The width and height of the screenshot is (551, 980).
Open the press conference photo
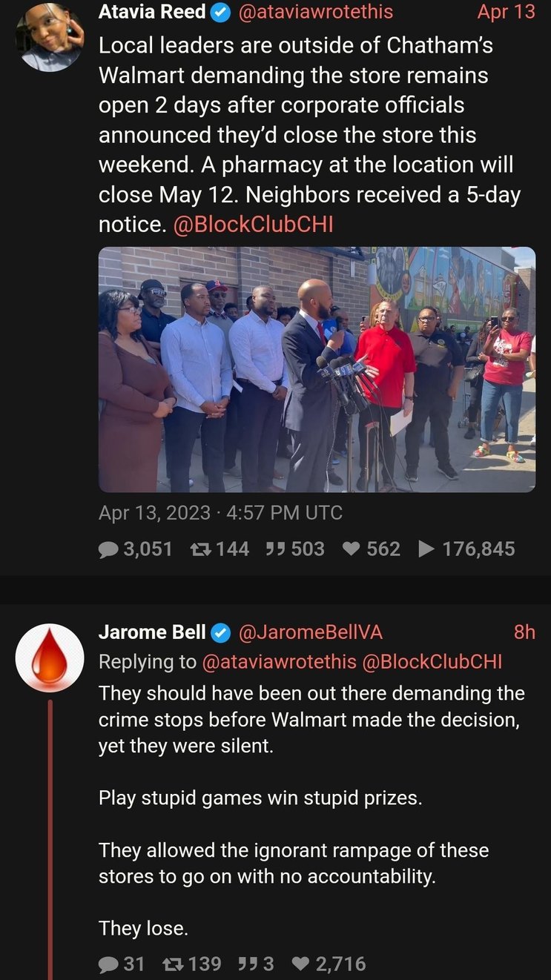[x=317, y=369]
